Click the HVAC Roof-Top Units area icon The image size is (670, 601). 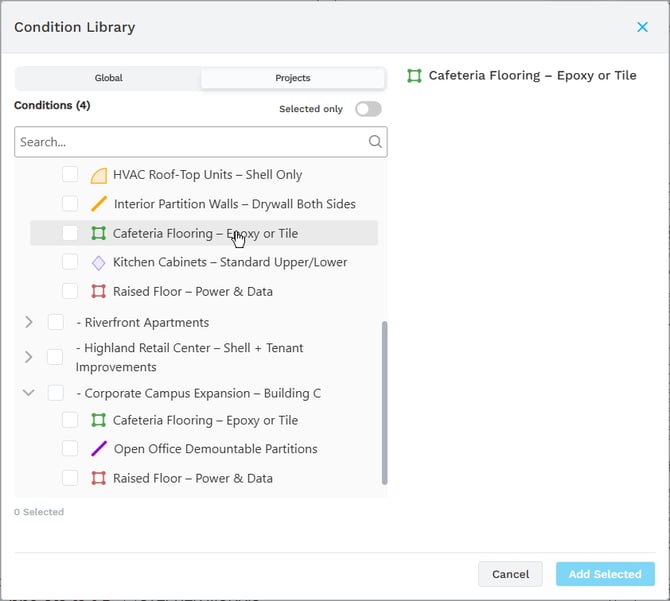coord(98,175)
